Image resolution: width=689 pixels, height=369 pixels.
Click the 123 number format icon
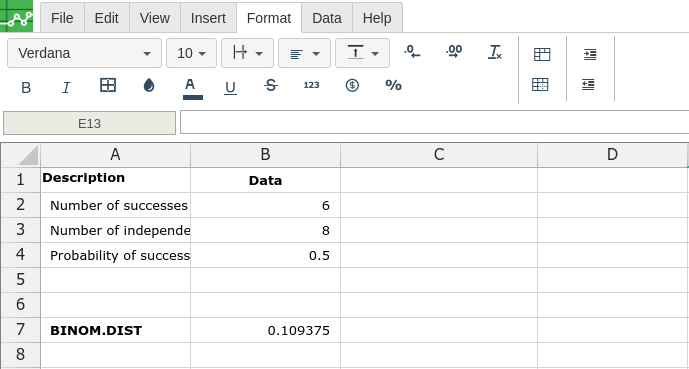(312, 85)
